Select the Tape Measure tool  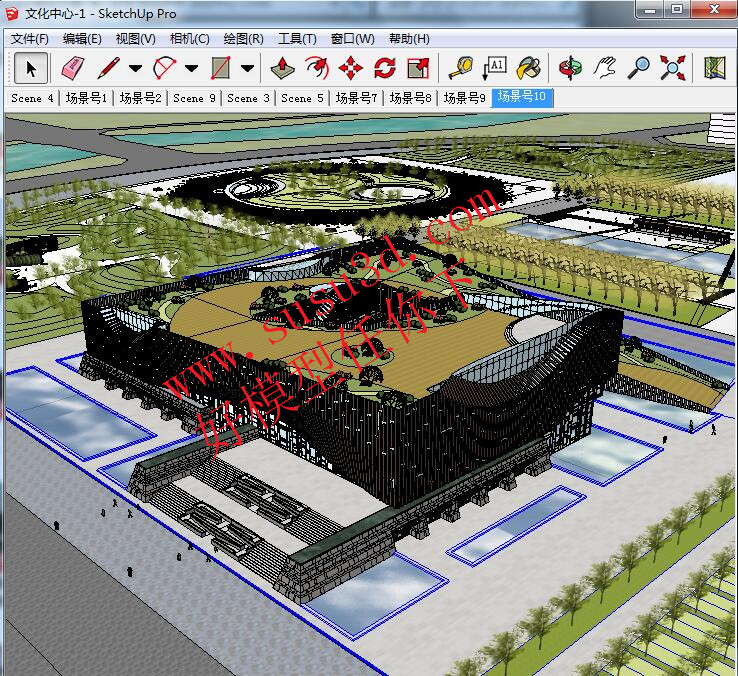pyautogui.click(x=460, y=68)
